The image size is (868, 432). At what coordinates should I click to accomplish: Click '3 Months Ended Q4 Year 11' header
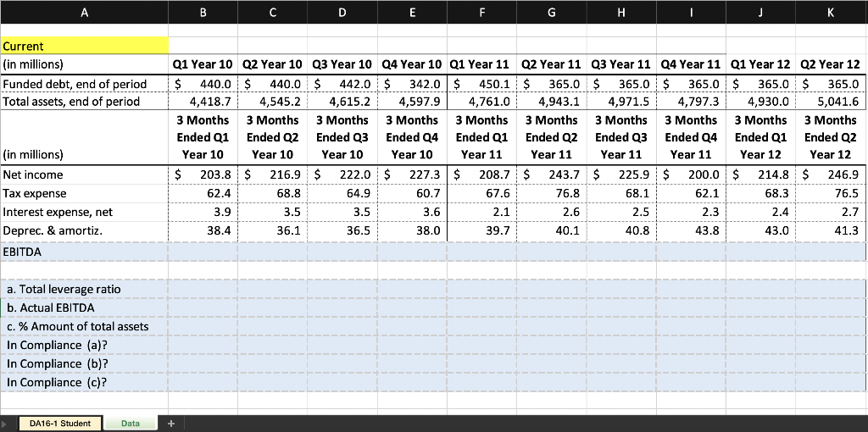(x=692, y=137)
